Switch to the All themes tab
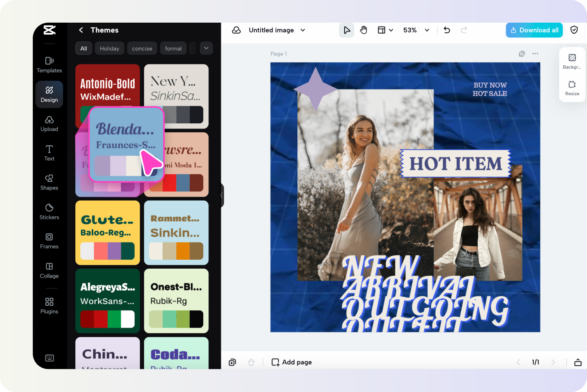 84,48
